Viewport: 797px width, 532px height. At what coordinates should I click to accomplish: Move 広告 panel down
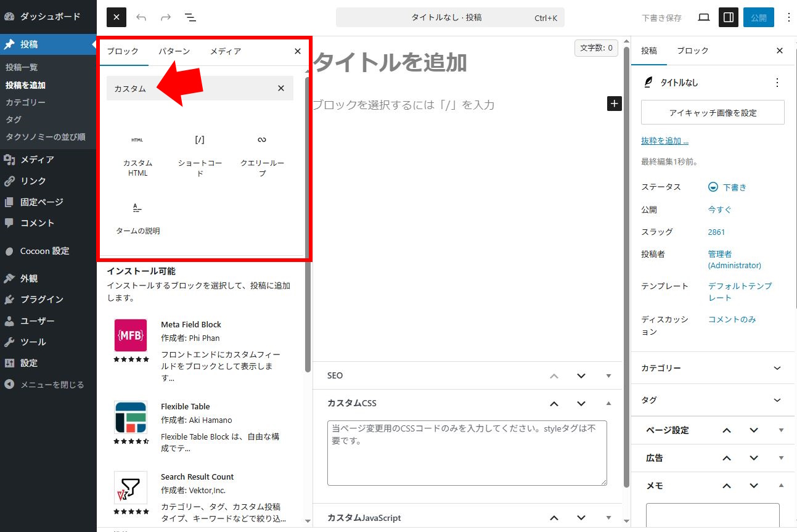[754, 458]
